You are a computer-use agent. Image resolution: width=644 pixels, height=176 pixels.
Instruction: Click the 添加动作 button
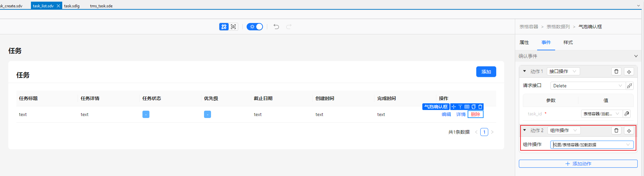click(578, 164)
